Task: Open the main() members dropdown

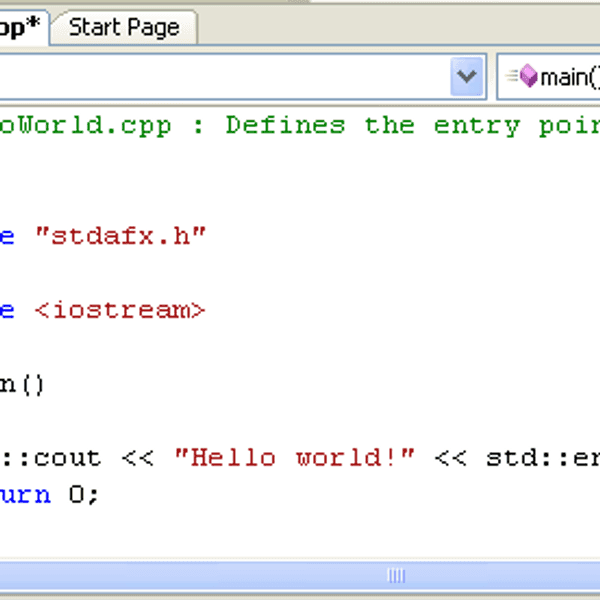Action: point(548,77)
